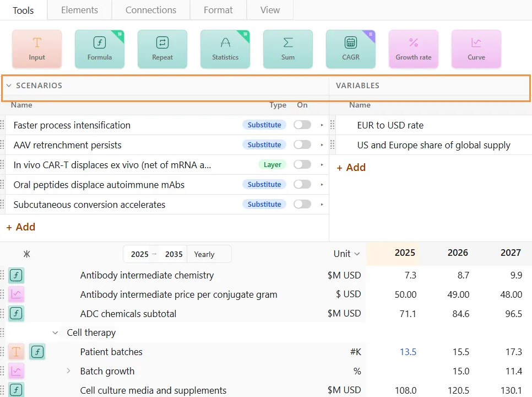Click Substitute badge for Oral peptides scenario
Image resolution: width=532 pixels, height=397 pixels.
(264, 184)
